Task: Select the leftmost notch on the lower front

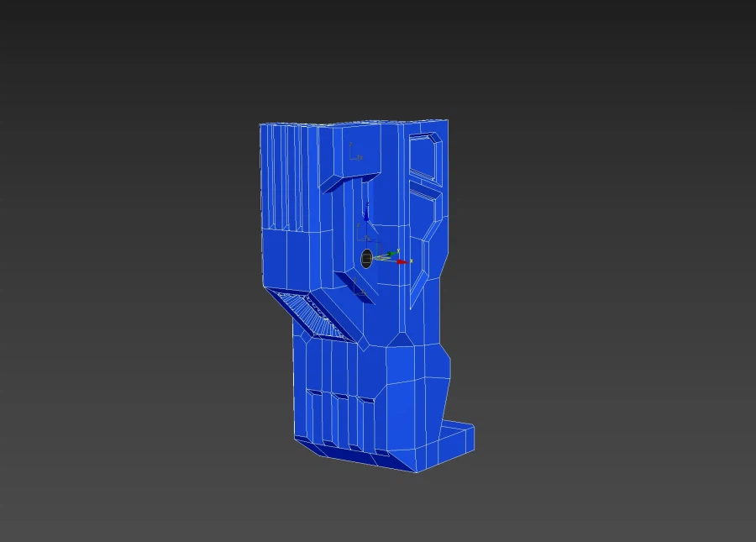Action: click(x=314, y=393)
